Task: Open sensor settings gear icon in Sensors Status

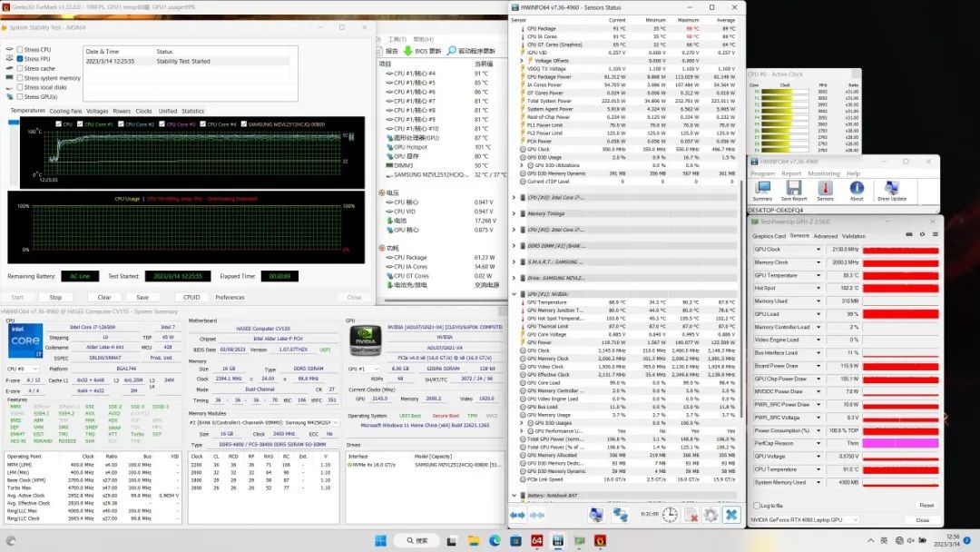Action: point(710,515)
